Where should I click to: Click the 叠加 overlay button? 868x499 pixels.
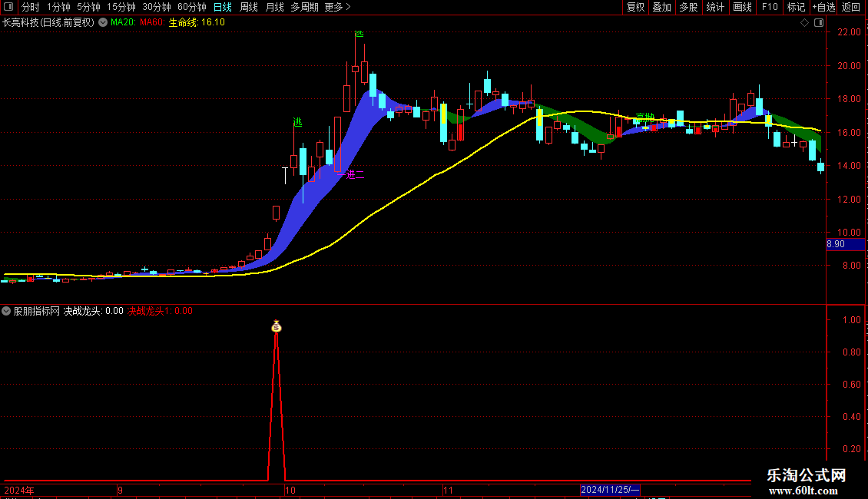coord(662,7)
